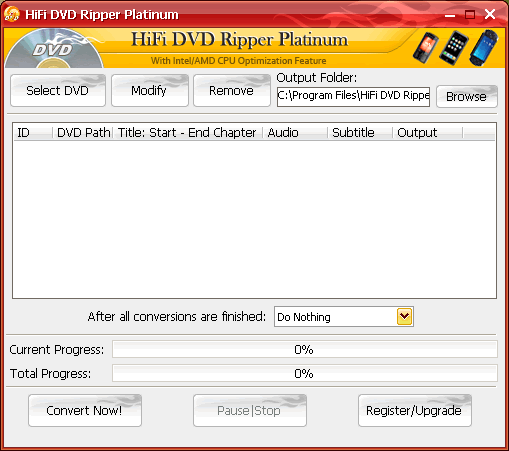Open the Register/Upgrade dialog
509x451 pixels.
[415, 411]
